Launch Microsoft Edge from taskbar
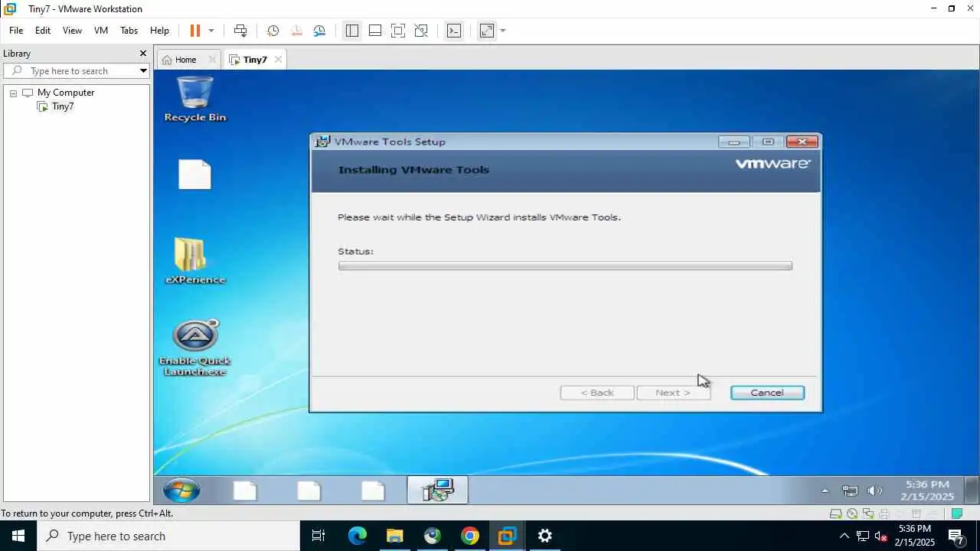The height and width of the screenshot is (551, 980). (x=358, y=536)
